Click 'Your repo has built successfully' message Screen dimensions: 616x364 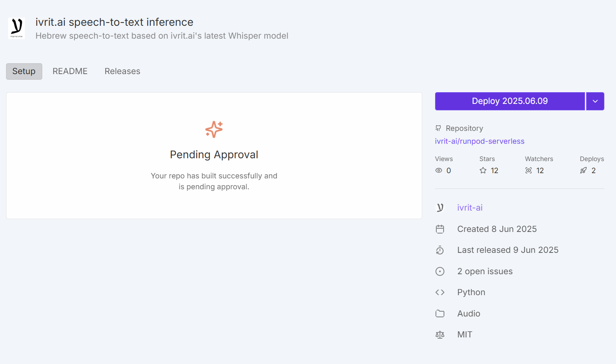[214, 181]
